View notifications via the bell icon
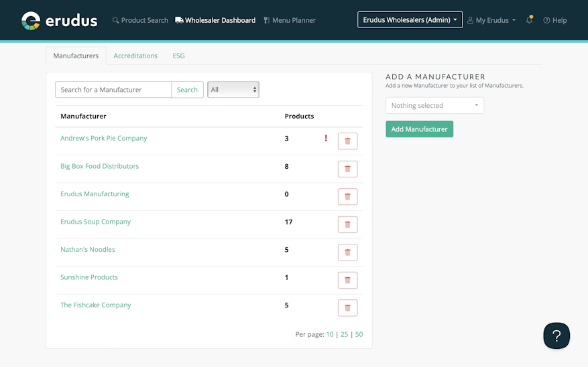588x367 pixels. (x=529, y=20)
